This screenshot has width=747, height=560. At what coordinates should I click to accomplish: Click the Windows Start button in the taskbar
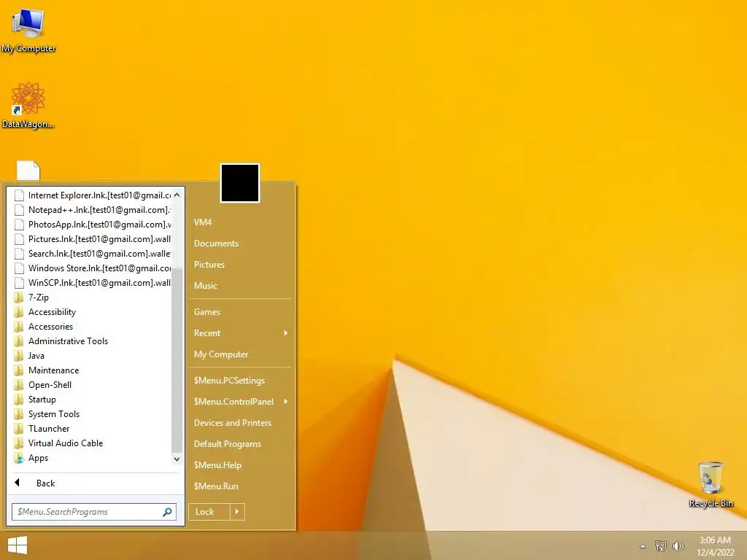coord(18,545)
